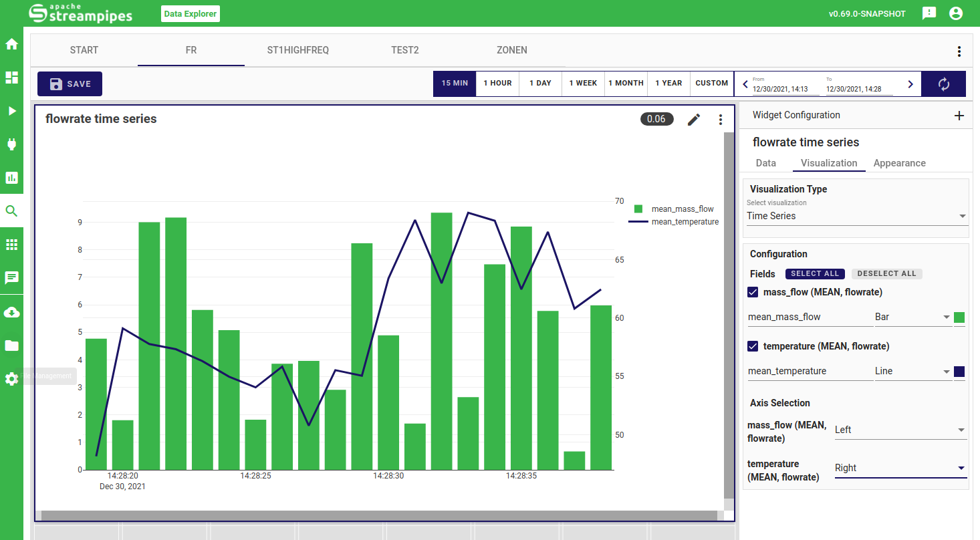Switch to the Appearance tab

pyautogui.click(x=899, y=163)
